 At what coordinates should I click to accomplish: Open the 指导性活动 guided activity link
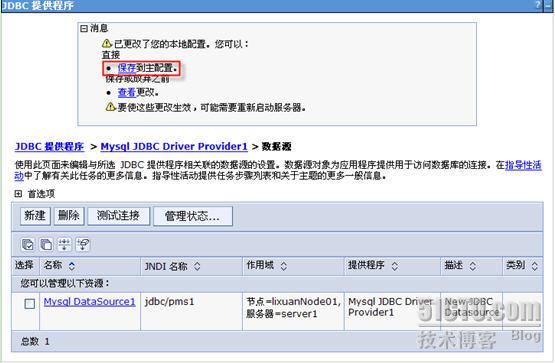523,165
